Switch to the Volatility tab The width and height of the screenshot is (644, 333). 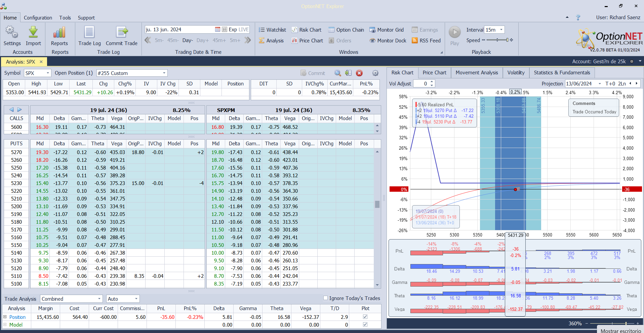[x=516, y=73]
